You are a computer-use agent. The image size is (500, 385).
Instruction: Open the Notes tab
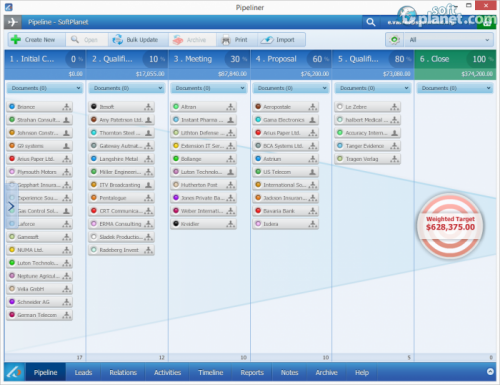click(x=289, y=372)
